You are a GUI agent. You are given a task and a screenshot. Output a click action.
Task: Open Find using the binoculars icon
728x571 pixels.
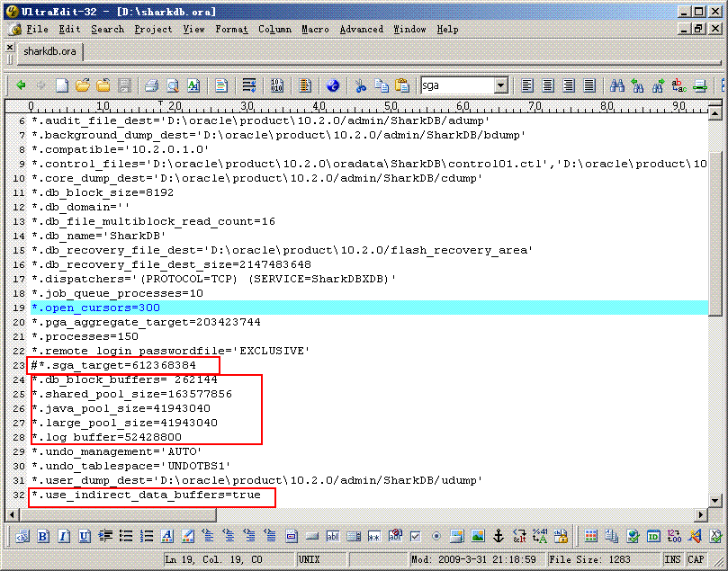pyautogui.click(x=616, y=86)
